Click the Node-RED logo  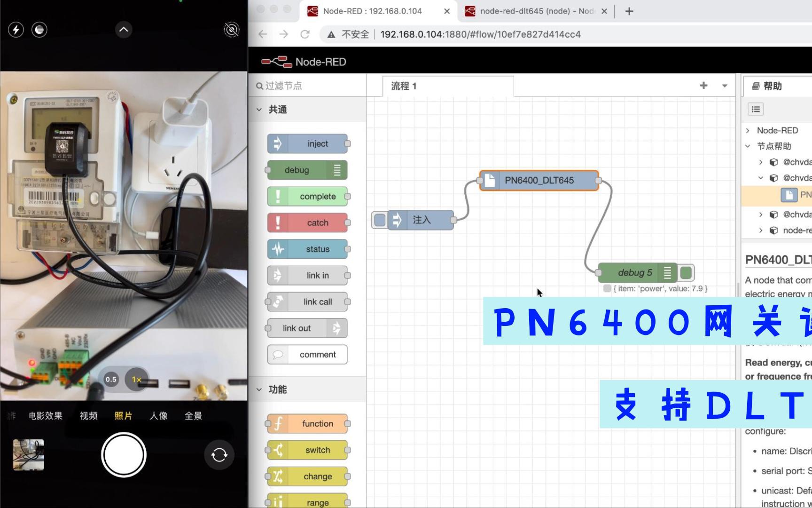[304, 62]
